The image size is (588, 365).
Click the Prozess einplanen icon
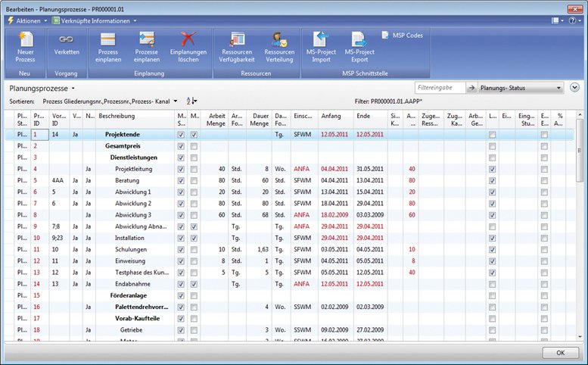point(108,39)
